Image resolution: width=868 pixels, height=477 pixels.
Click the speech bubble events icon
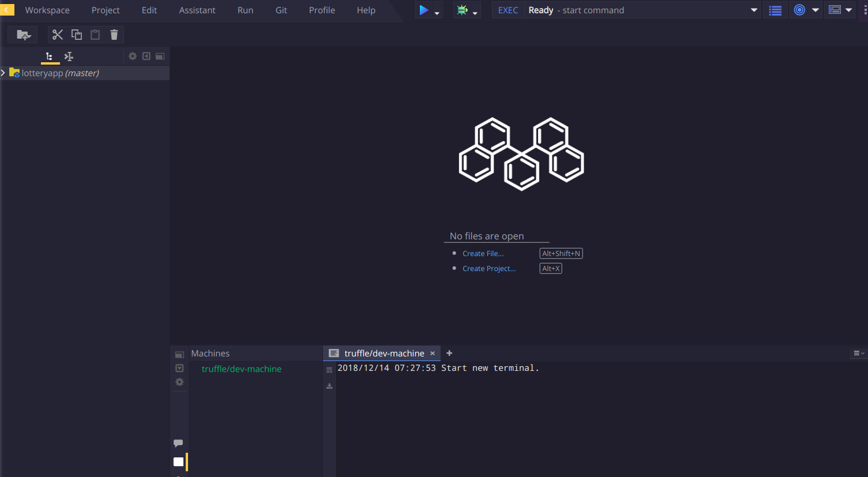[178, 443]
